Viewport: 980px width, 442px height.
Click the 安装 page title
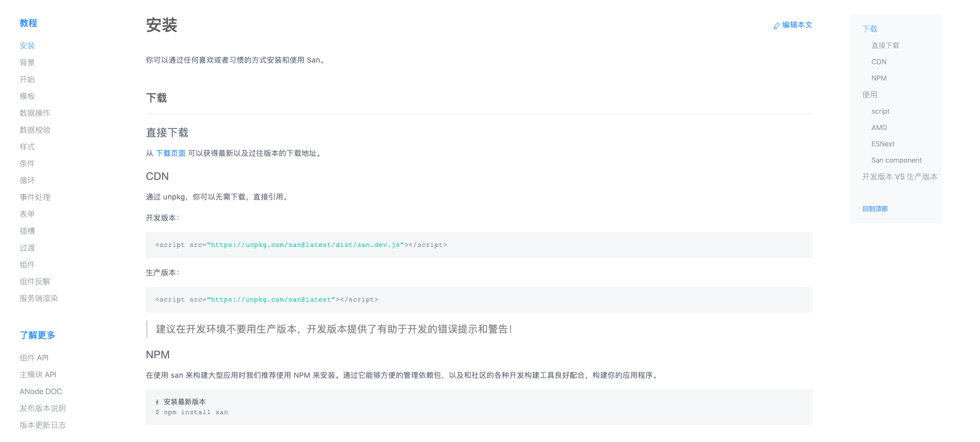[x=162, y=25]
